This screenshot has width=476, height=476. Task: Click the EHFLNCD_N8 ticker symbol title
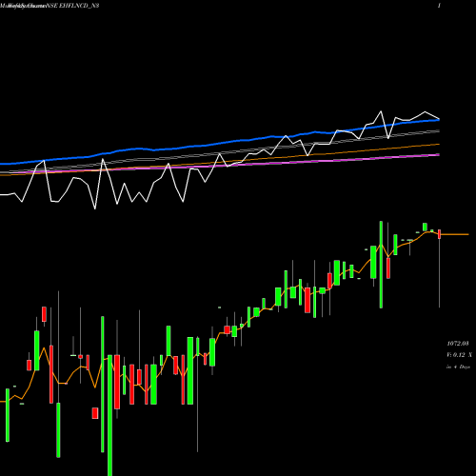point(79,6)
